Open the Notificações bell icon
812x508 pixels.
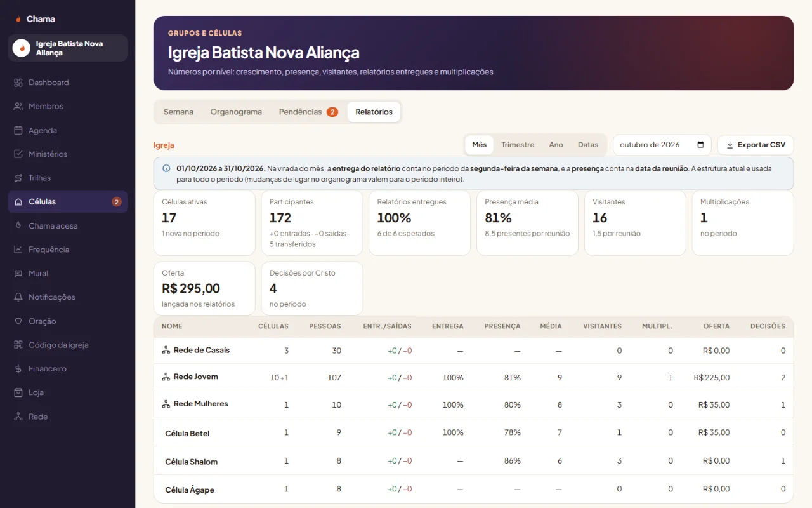click(x=18, y=297)
